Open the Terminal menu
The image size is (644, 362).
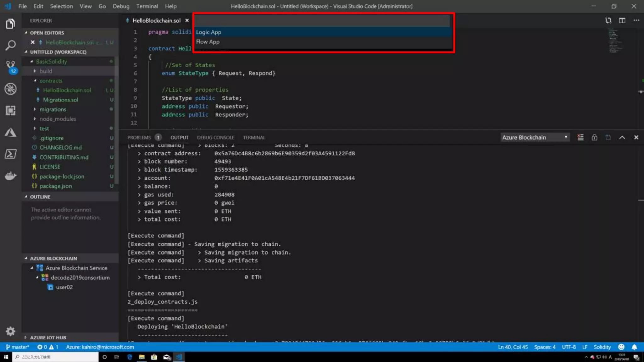pos(147,6)
